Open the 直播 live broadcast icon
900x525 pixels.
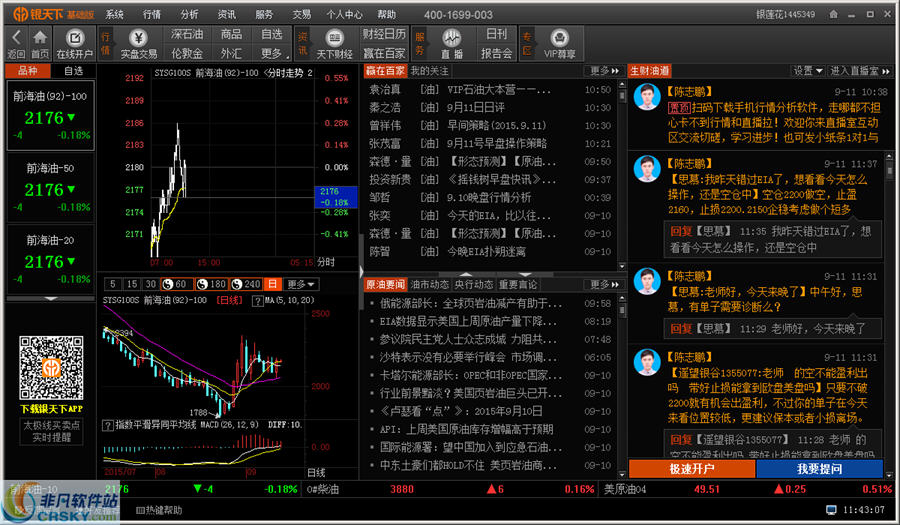452,38
